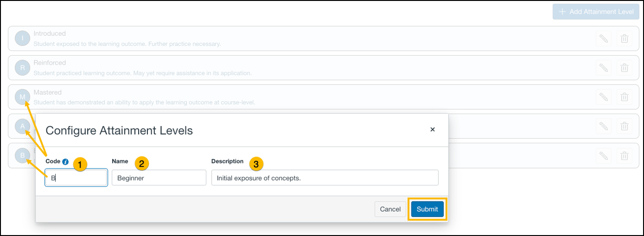
Task: Click the pencil icon in the A row
Action: coord(604,126)
